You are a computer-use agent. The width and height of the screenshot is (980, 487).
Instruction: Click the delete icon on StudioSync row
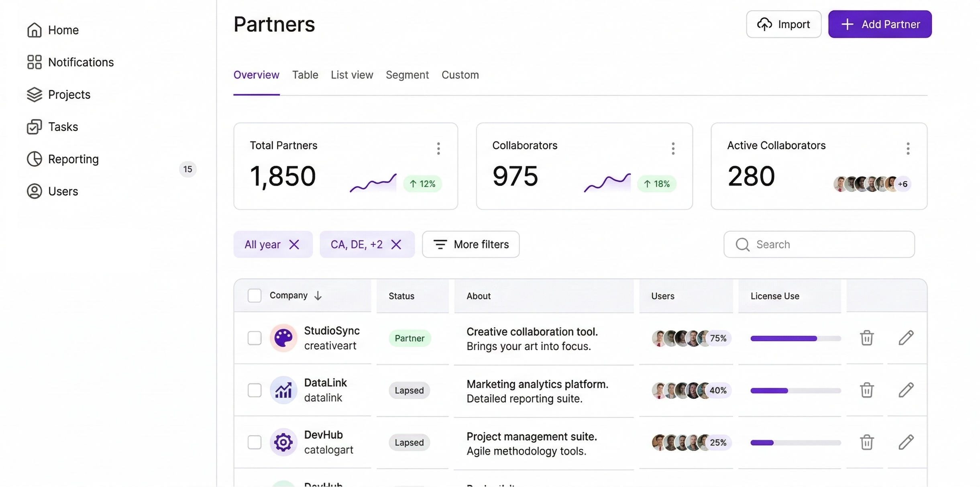pyautogui.click(x=867, y=338)
